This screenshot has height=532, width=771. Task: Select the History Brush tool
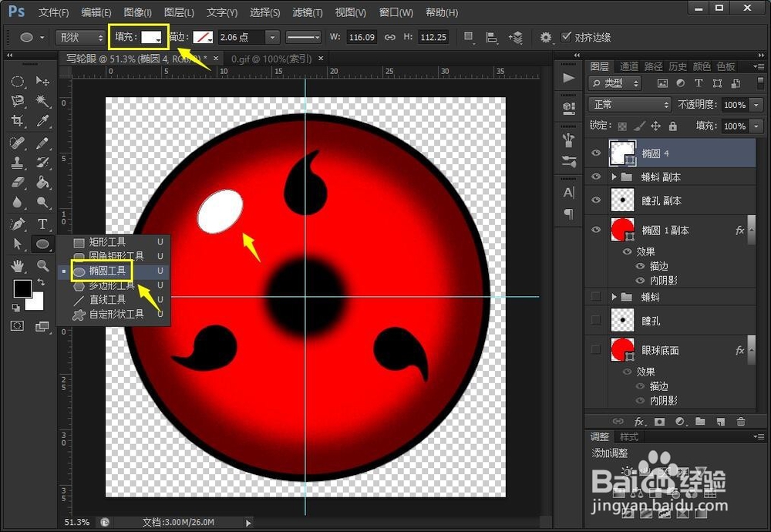point(42,163)
